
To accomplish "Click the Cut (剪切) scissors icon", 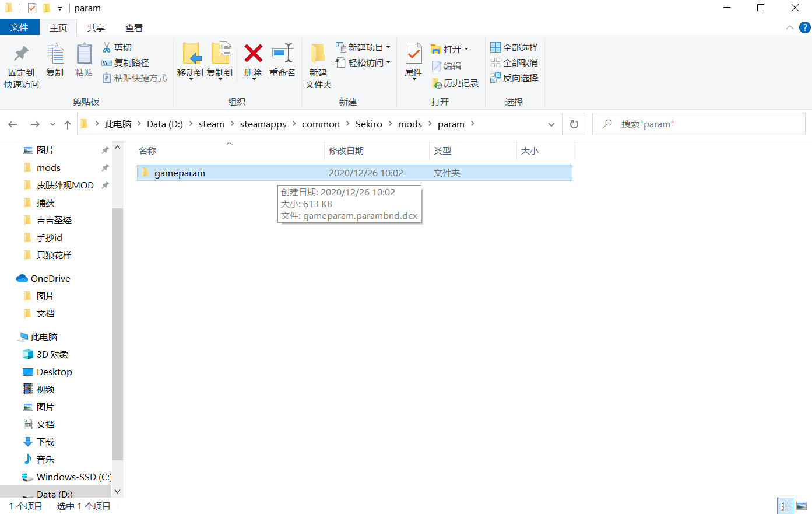I will tap(107, 47).
